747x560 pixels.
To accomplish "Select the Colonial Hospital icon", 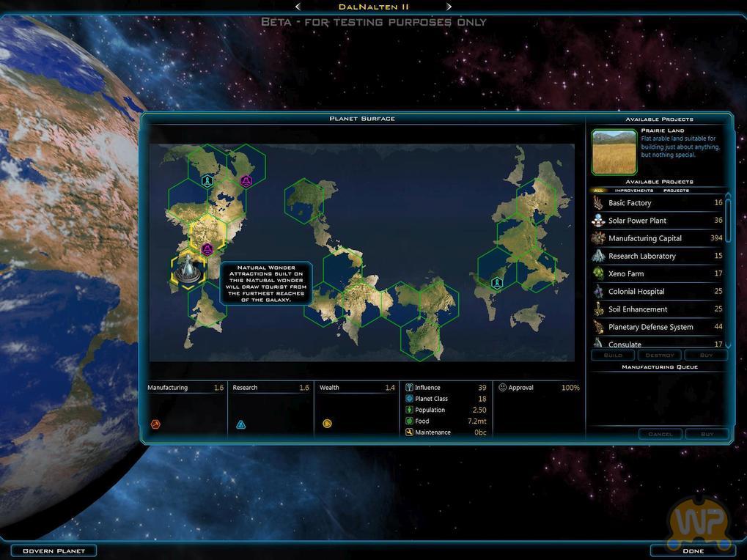I will click(x=598, y=292).
